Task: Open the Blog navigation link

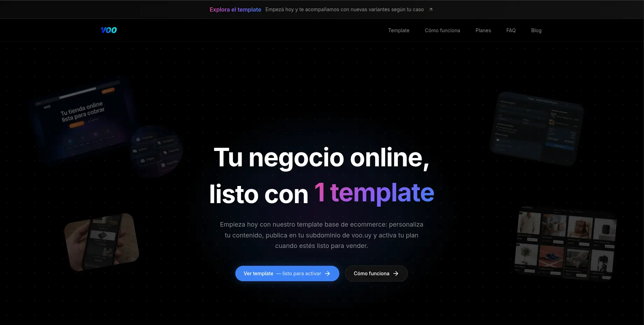Action: point(536,30)
